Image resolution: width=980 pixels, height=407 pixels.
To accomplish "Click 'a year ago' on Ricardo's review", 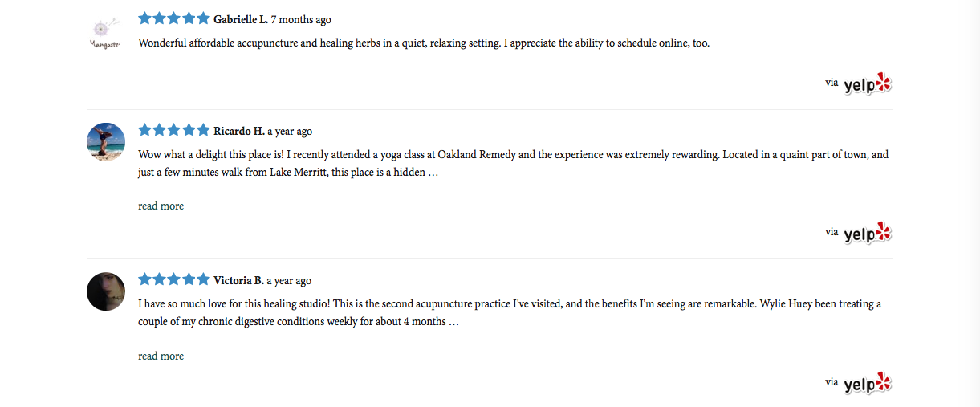I will click(x=290, y=131).
